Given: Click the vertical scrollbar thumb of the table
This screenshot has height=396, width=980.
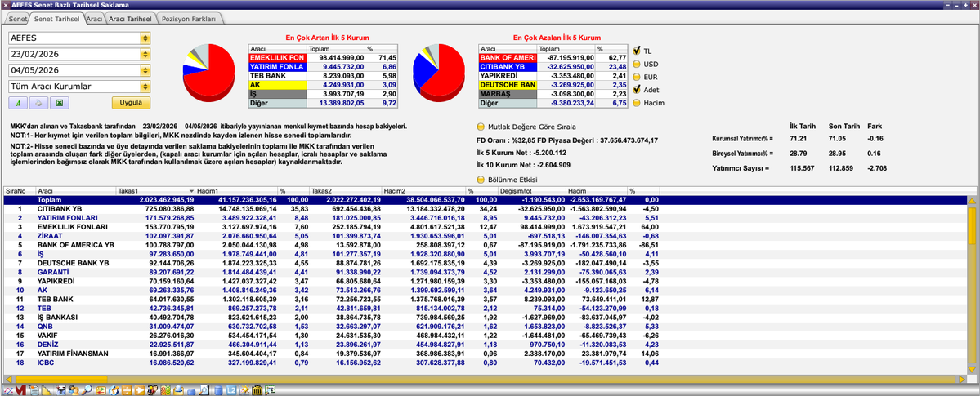Looking at the screenshot, I should tap(972, 226).
